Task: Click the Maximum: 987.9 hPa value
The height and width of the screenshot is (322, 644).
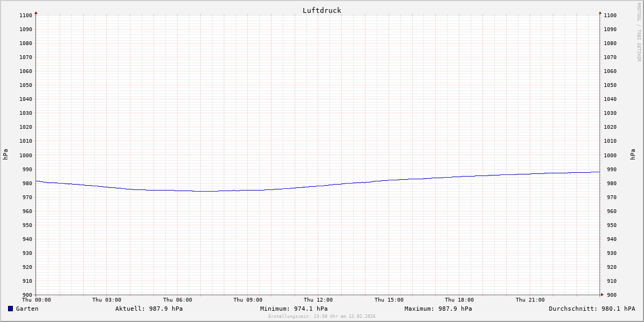Action: click(438, 309)
